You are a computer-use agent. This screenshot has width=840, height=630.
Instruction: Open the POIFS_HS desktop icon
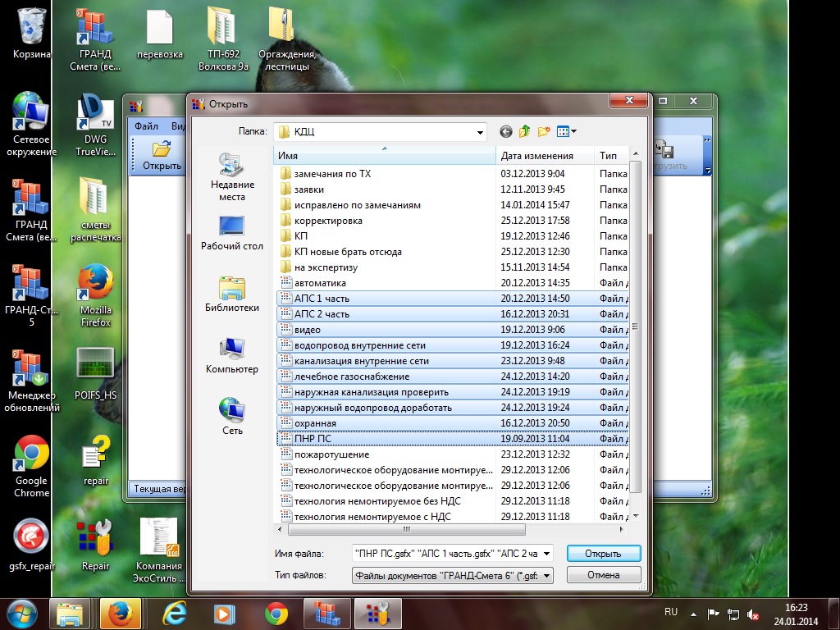pos(95,373)
